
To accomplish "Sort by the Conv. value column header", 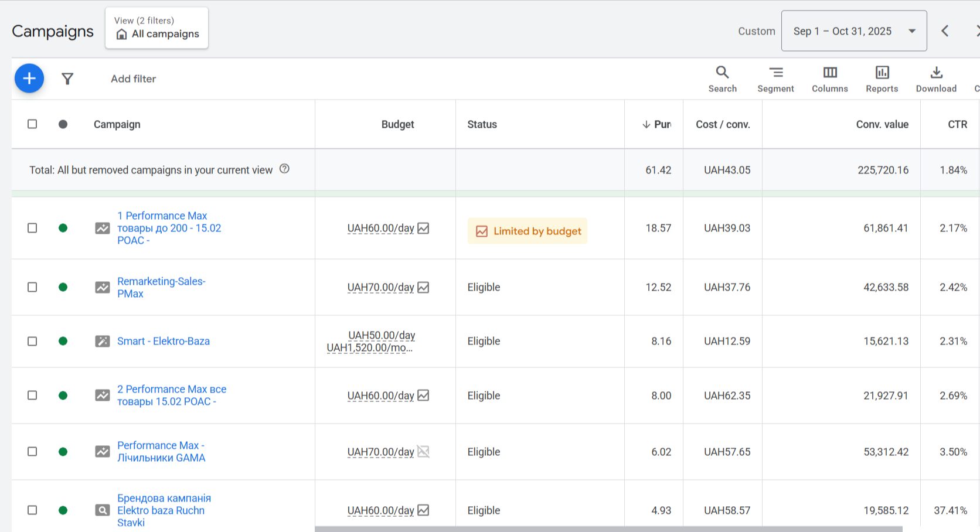I will (x=882, y=124).
